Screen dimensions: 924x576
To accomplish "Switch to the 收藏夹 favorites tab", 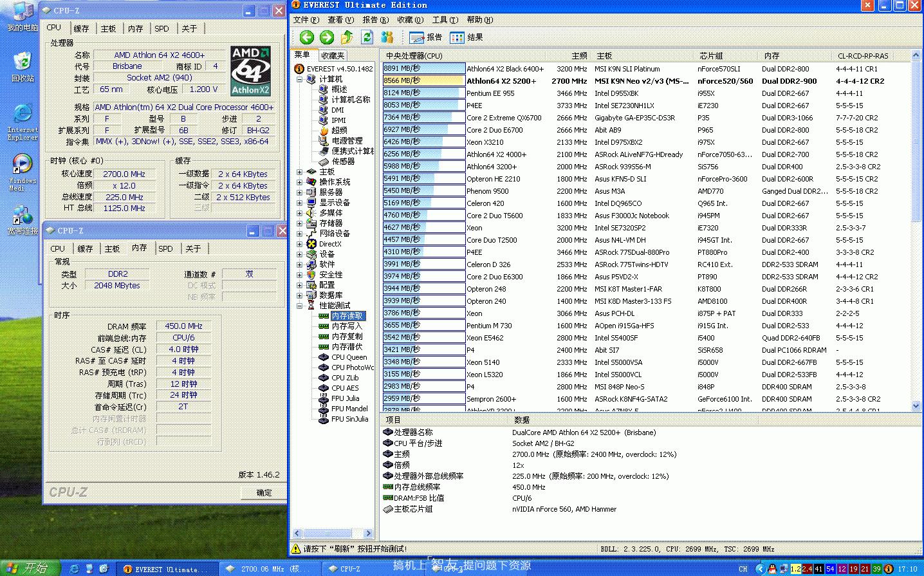I will [x=333, y=56].
